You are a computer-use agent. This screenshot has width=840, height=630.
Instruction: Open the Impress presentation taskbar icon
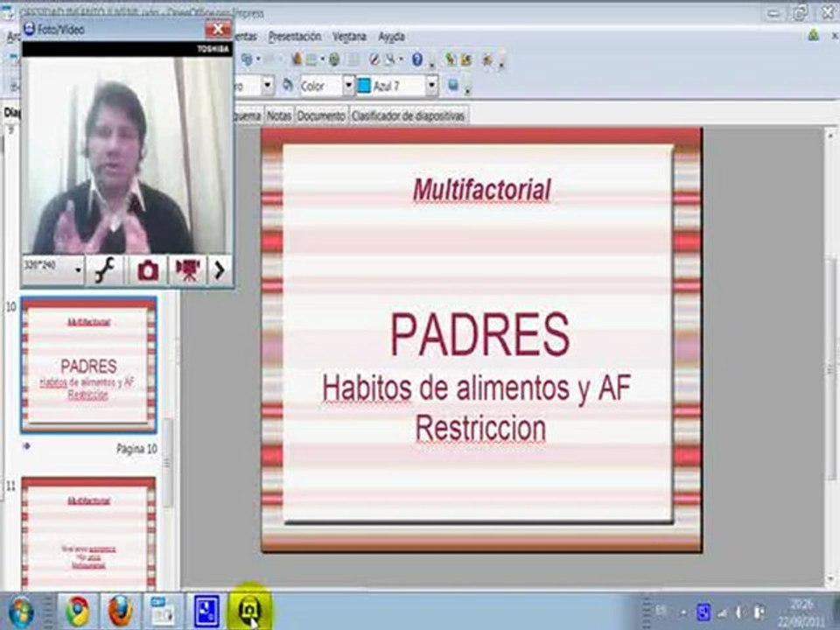(163, 612)
